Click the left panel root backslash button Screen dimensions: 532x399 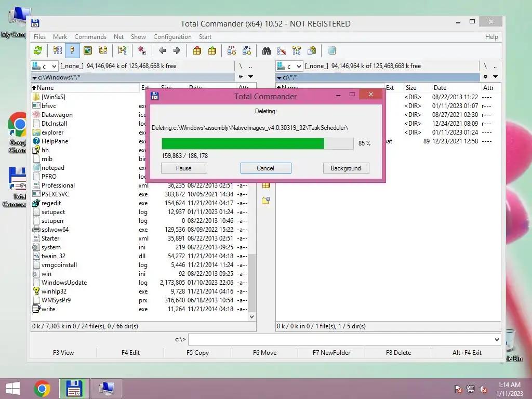click(x=241, y=66)
